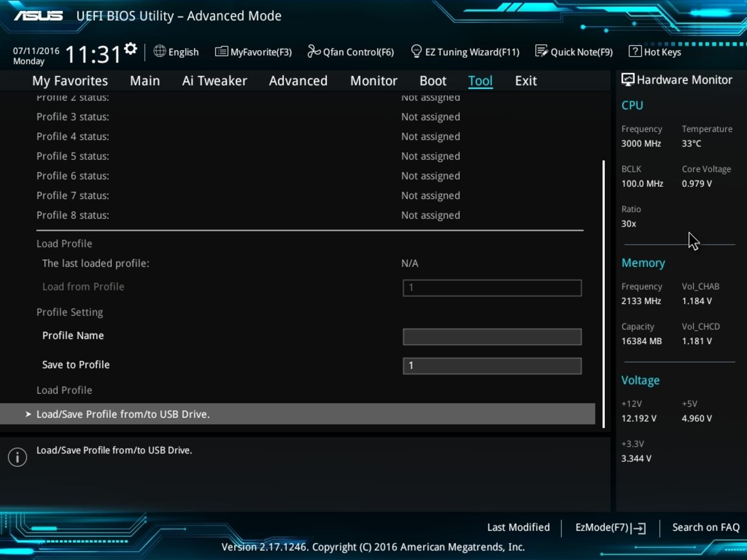Click the 07/11/2016 Monday date
Screen dimensions: 747x560
(x=36, y=55)
